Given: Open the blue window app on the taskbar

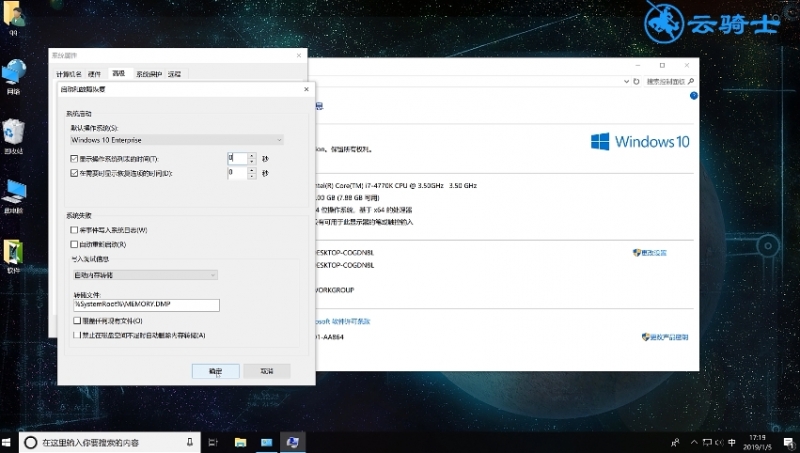Looking at the screenshot, I should [x=266, y=442].
